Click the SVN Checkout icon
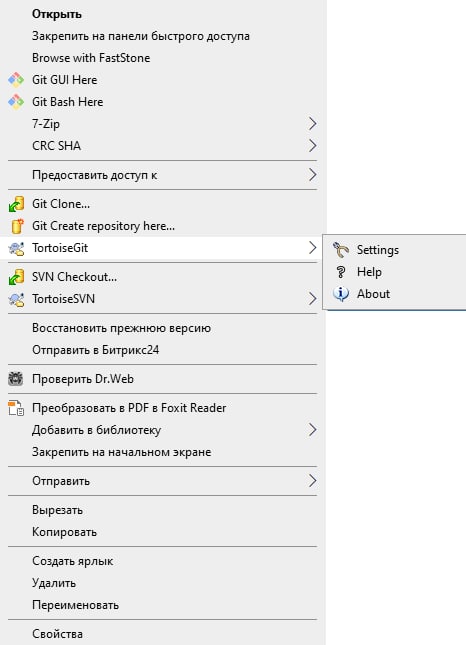 16,277
